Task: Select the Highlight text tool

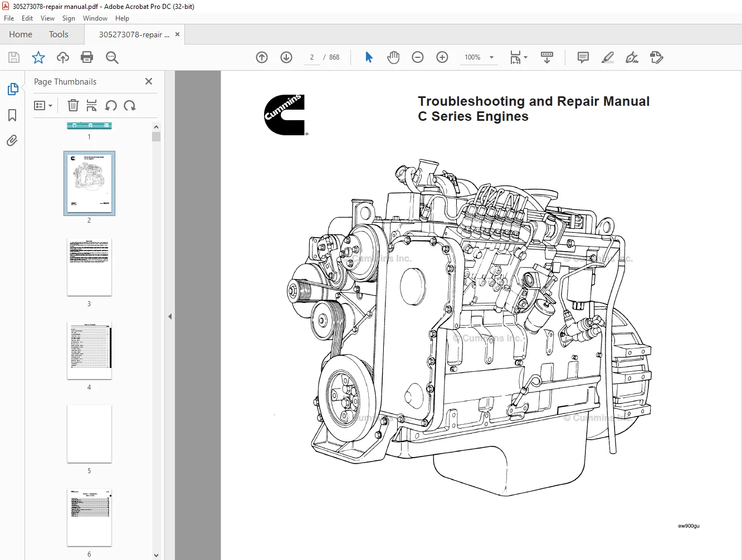Action: [608, 57]
